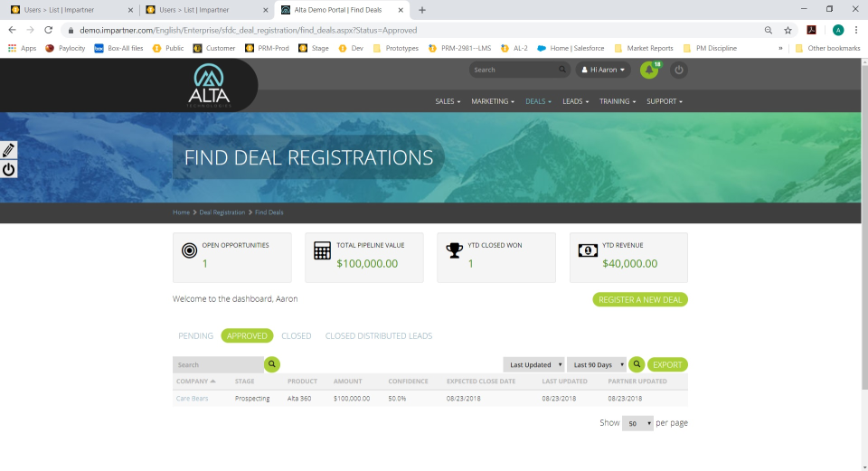868x471 pixels.
Task: Sort by AMOUNT column header
Action: pos(347,382)
